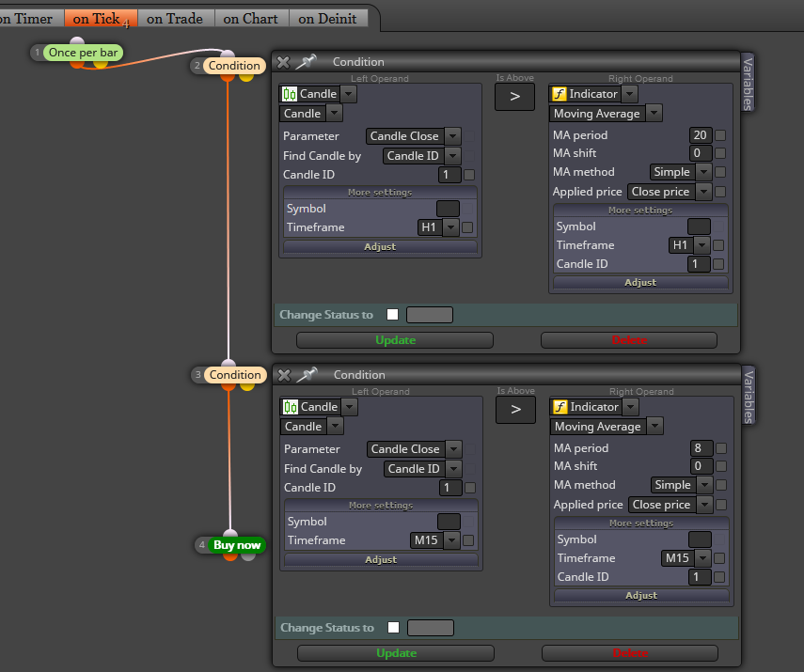
Task: Click the lower Change Status to color field
Action: 430,628
